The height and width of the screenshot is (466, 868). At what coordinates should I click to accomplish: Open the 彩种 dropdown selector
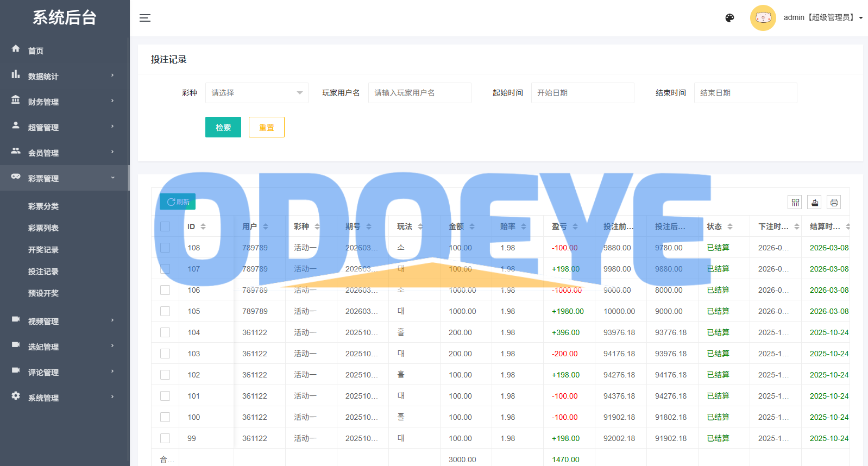(256, 93)
